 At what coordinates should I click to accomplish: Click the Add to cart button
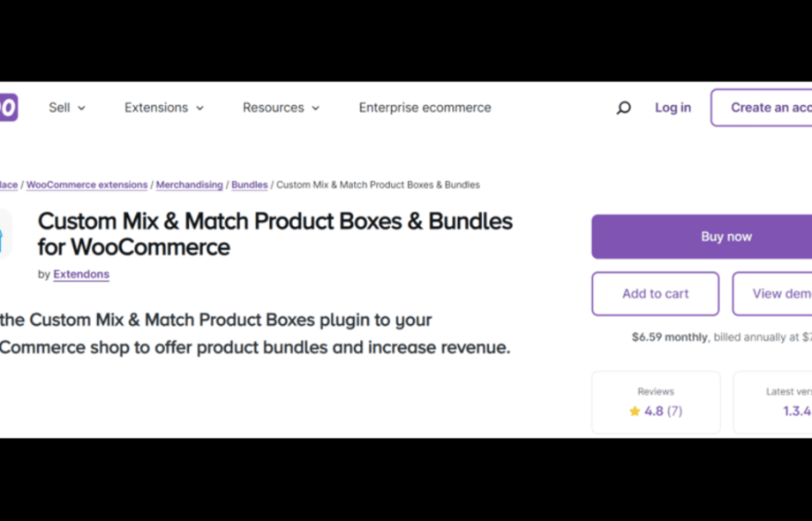(x=655, y=293)
